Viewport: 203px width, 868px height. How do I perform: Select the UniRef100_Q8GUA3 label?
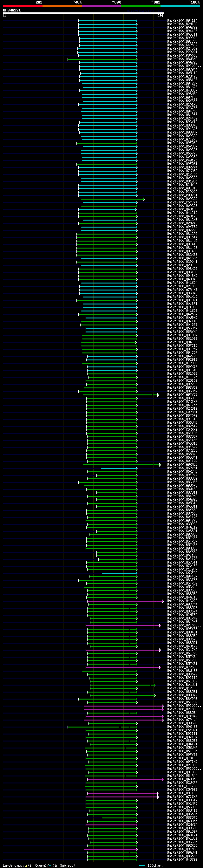point(182,125)
